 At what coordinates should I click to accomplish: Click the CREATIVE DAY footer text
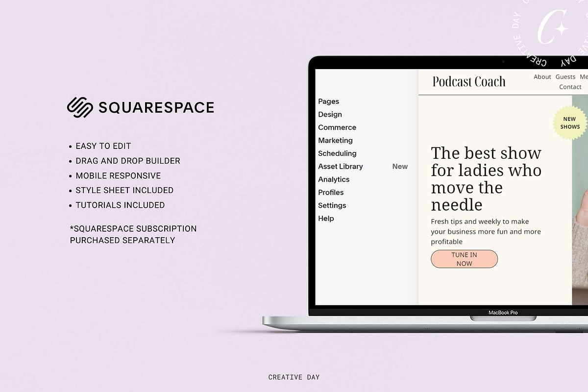[x=294, y=377]
